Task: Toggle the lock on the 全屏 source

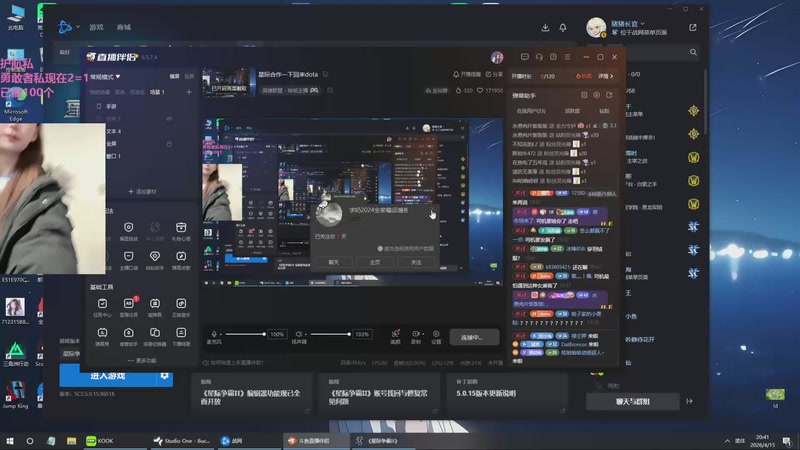Action: (x=169, y=144)
